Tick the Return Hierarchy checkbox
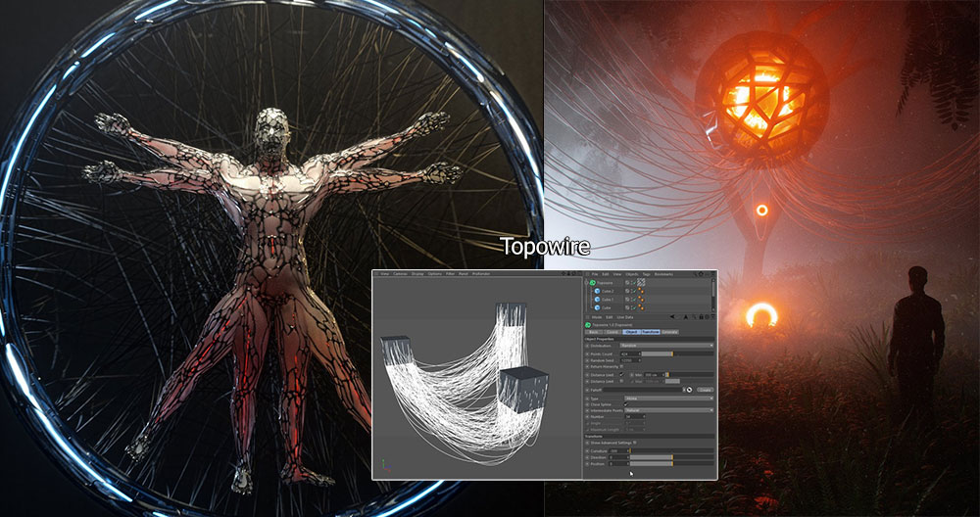Image resolution: width=980 pixels, height=517 pixels. (x=622, y=366)
